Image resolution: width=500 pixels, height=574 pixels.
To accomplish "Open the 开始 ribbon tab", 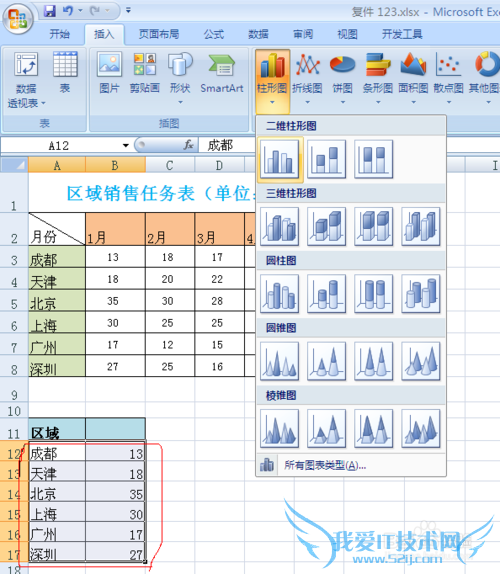I will pyautogui.click(x=60, y=34).
